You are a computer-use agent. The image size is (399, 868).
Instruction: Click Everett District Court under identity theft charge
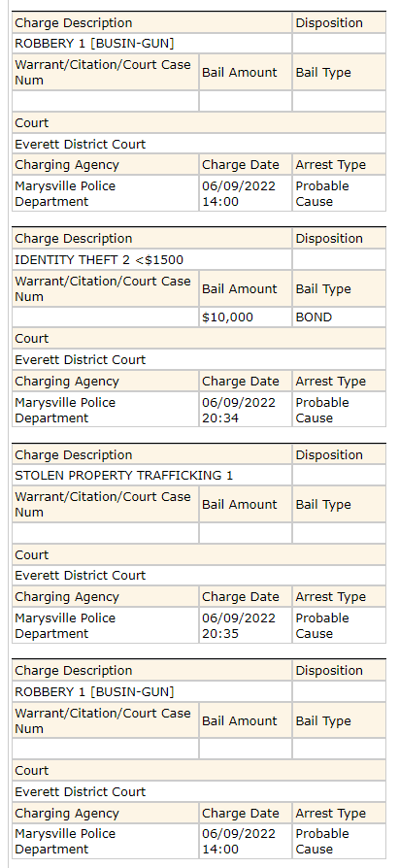[x=81, y=360]
